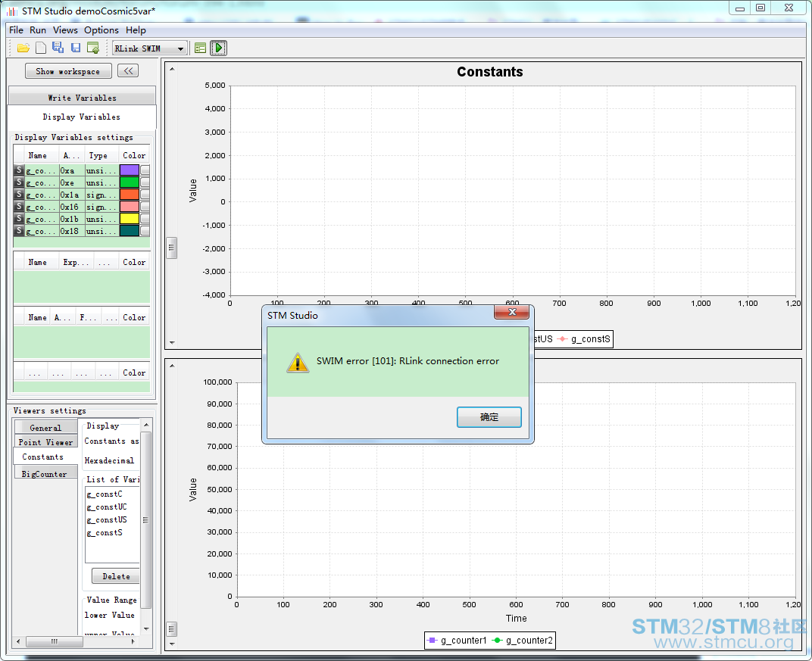This screenshot has height=661, width=812.
Task: Select the Constants viewer settings tab
Action: (x=43, y=457)
